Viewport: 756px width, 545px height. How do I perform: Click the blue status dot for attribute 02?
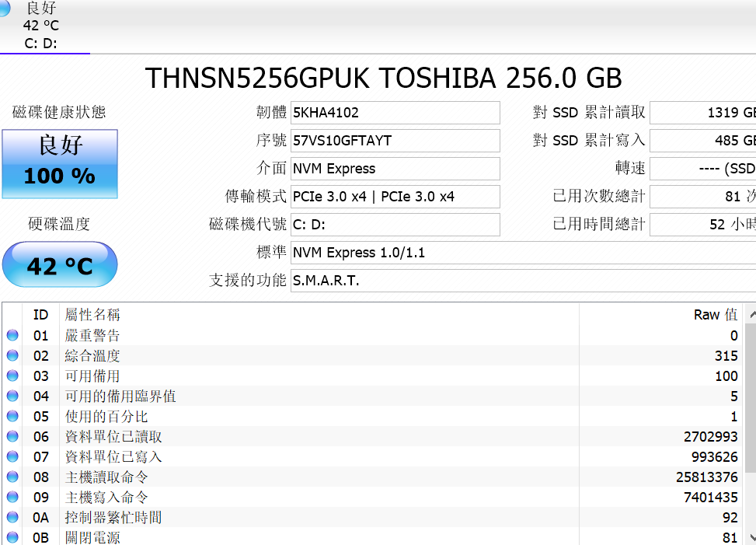[12, 355]
